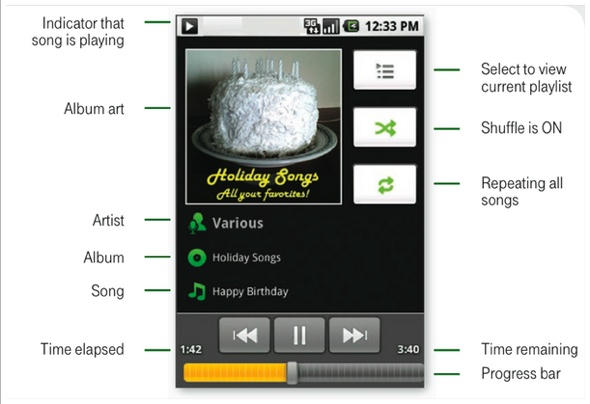Click the Holiday Songs album art

(263, 127)
